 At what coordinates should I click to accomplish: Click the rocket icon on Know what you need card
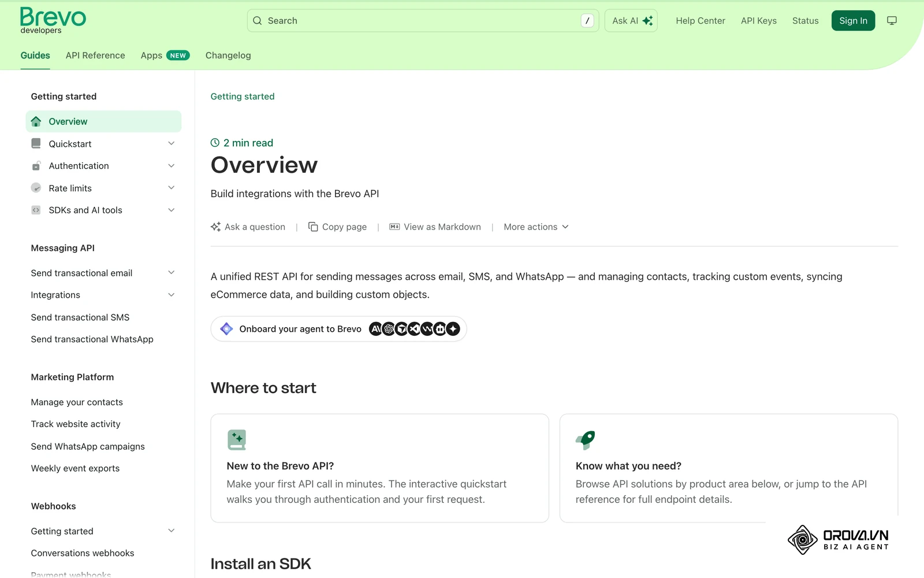[586, 440]
